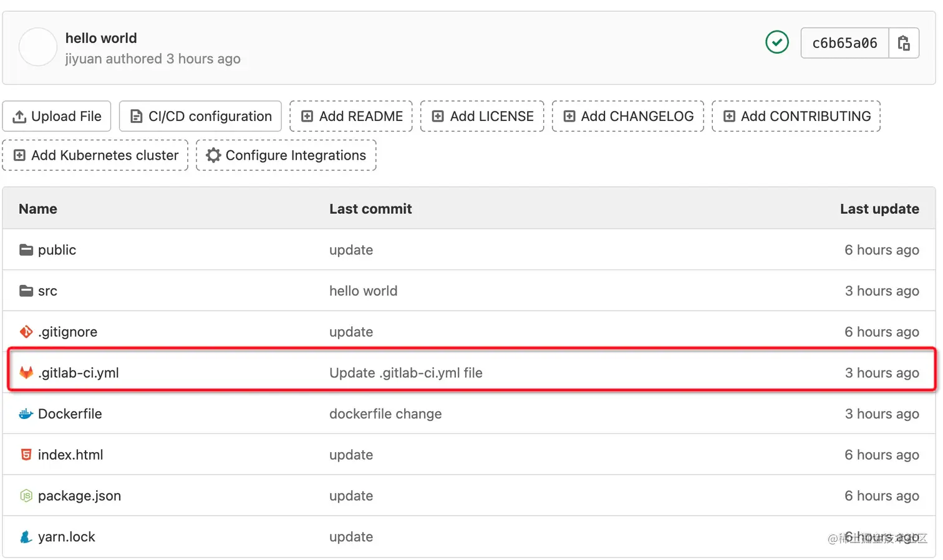
Task: Click the c6b65a06 commit hash
Action: click(844, 43)
